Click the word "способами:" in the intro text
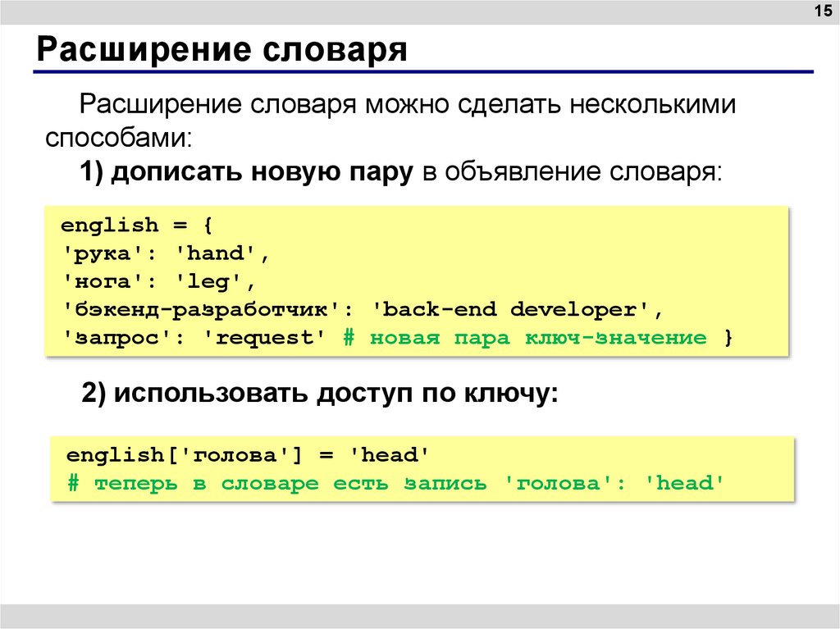This screenshot has width=840, height=629. click(x=119, y=137)
